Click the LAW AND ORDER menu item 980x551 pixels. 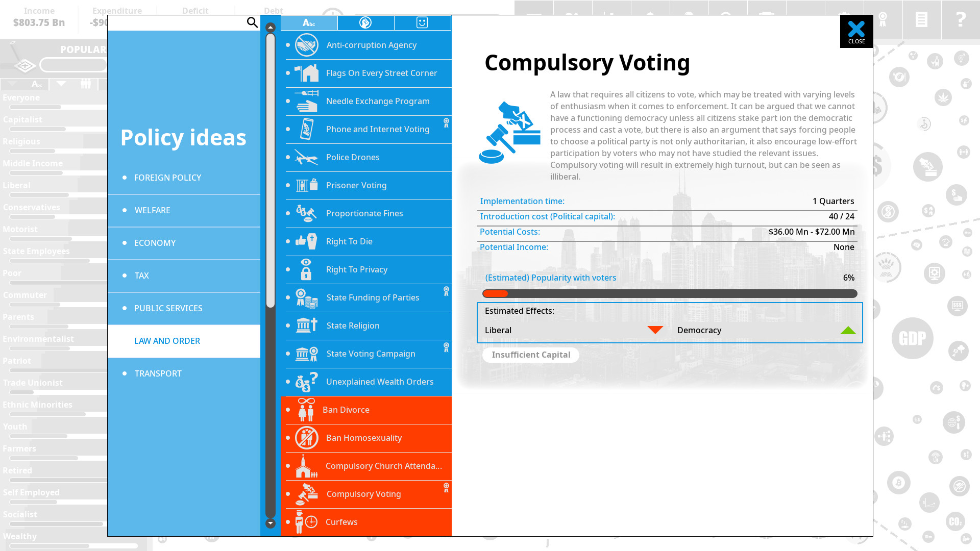[x=167, y=340]
